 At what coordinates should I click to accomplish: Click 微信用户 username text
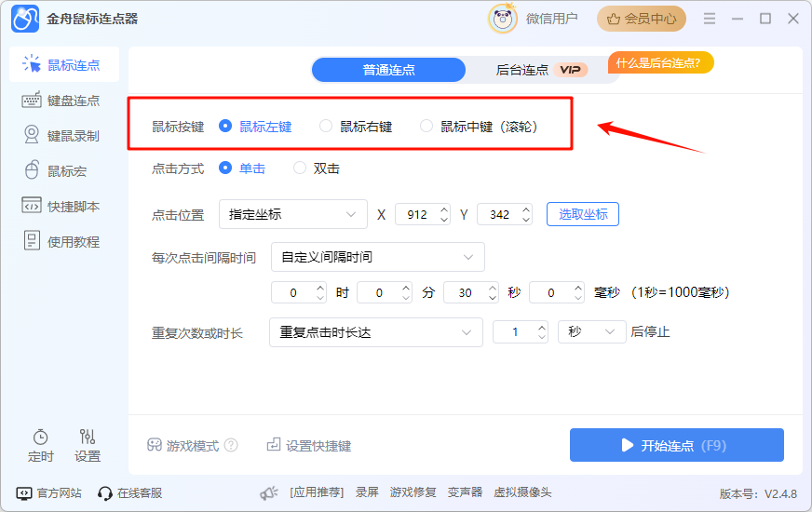click(551, 20)
